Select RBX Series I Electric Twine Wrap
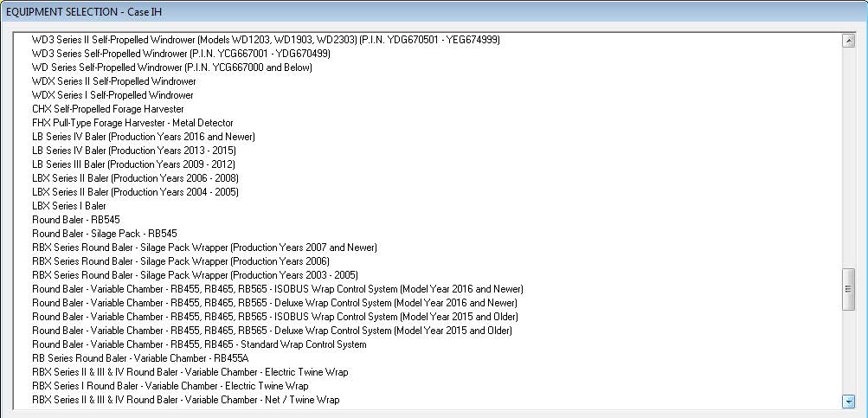This screenshot has height=418, width=868. pyautogui.click(x=170, y=386)
